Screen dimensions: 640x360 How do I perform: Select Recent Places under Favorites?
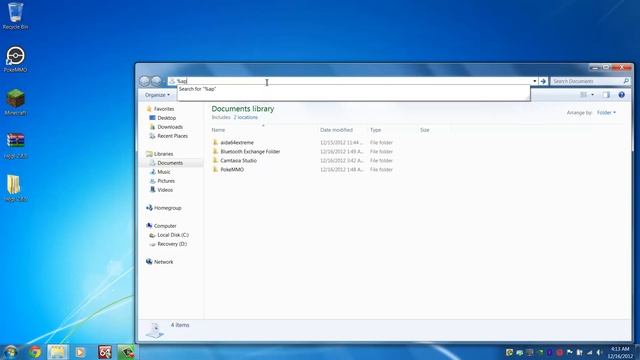click(x=172, y=136)
